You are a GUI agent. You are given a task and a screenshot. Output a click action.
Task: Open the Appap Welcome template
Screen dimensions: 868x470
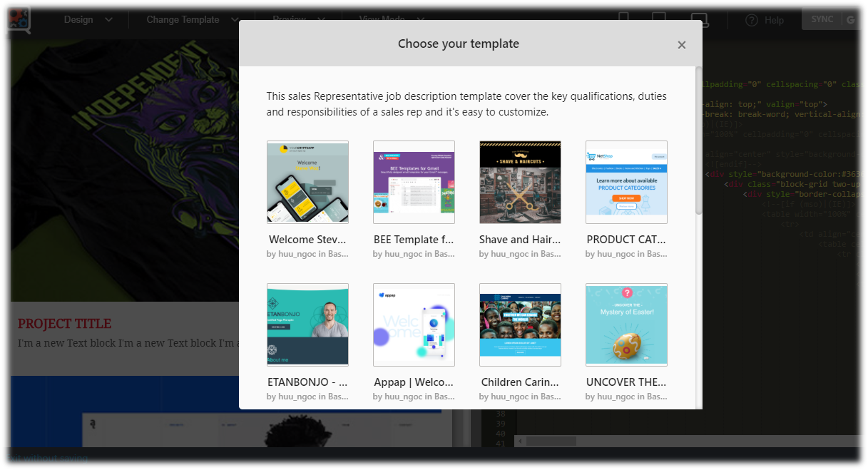coord(414,325)
